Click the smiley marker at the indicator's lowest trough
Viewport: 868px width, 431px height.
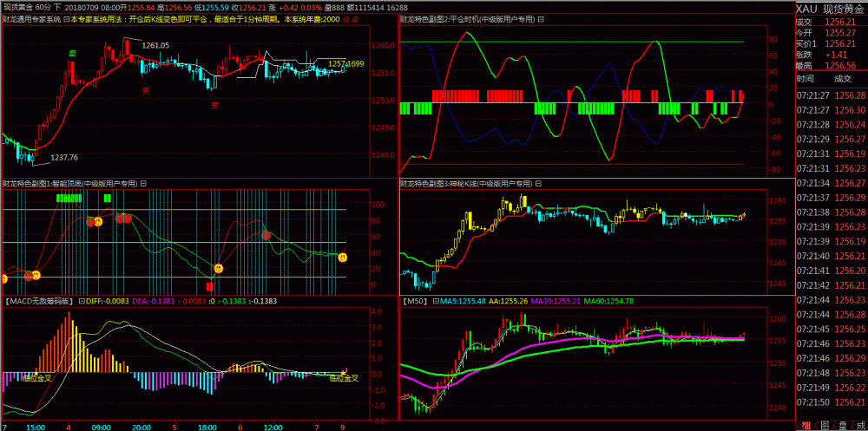pyautogui.click(x=219, y=268)
